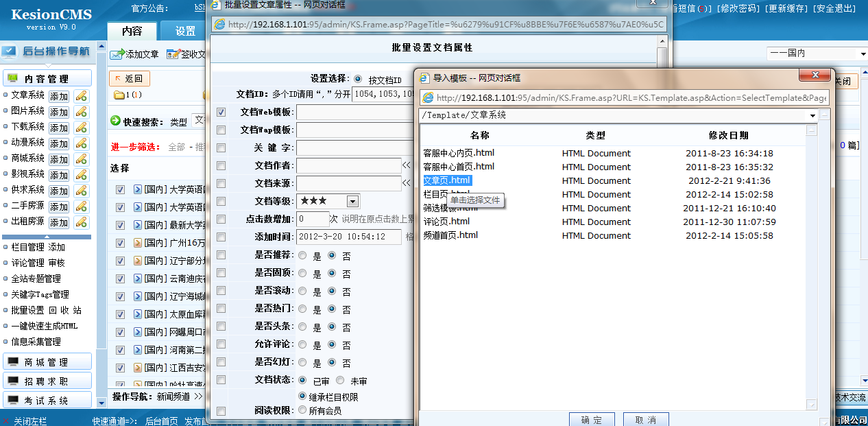Click the pencil icon beside 出租房源

82,222
